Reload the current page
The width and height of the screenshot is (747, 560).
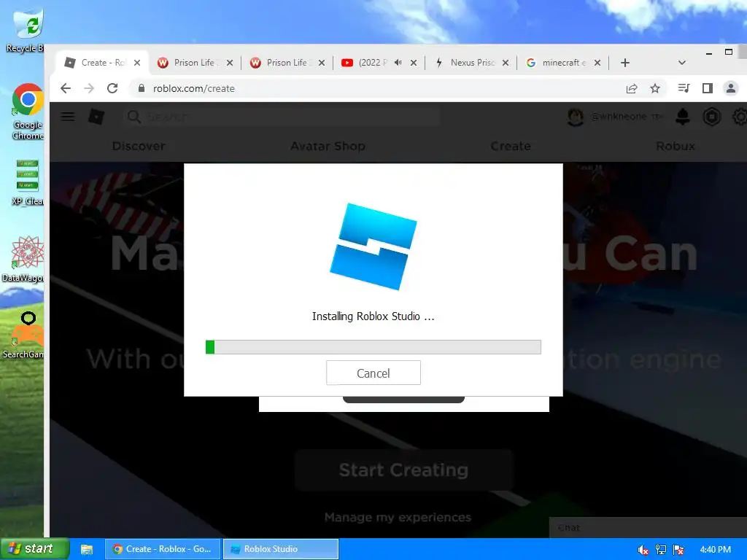tap(112, 88)
